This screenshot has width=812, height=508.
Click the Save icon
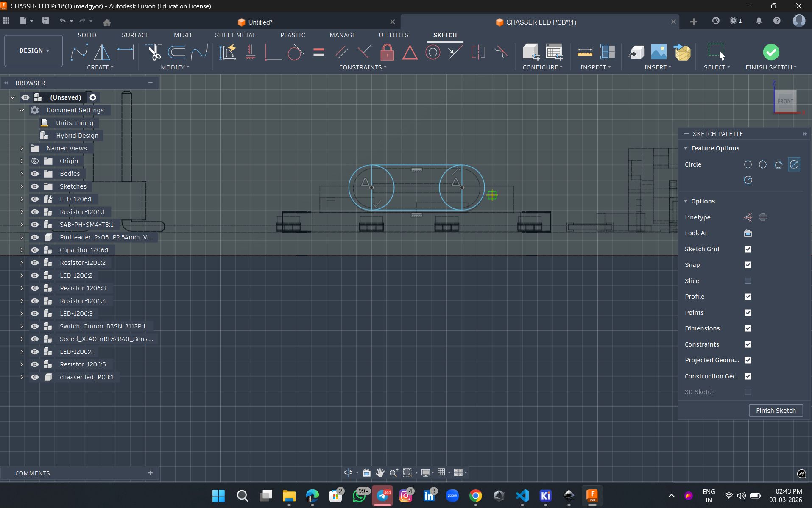point(45,21)
